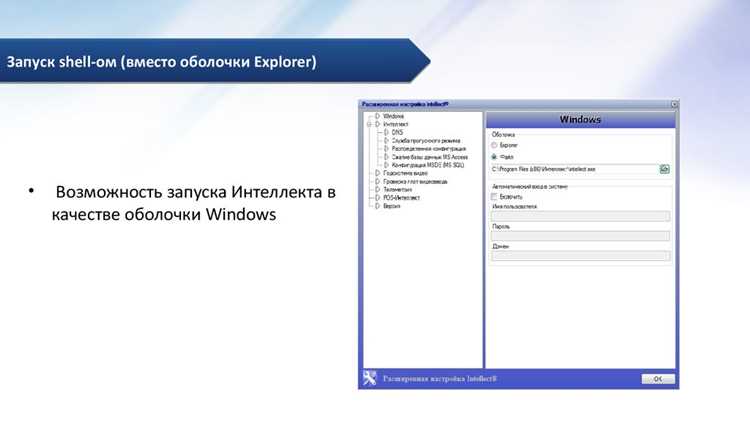The height and width of the screenshot is (421, 750).
Task: Collapse the Интеллект tree branch
Action: [x=369, y=124]
